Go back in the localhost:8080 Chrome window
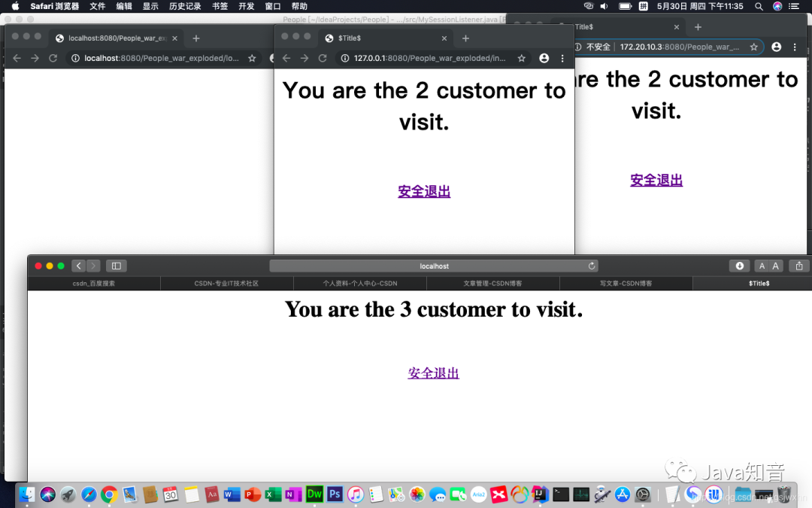The width and height of the screenshot is (812, 508). 17,58
